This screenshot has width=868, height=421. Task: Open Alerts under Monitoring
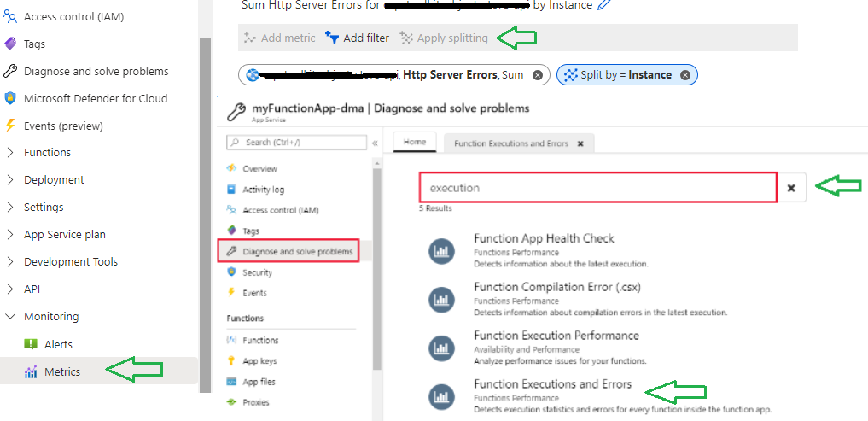point(58,344)
